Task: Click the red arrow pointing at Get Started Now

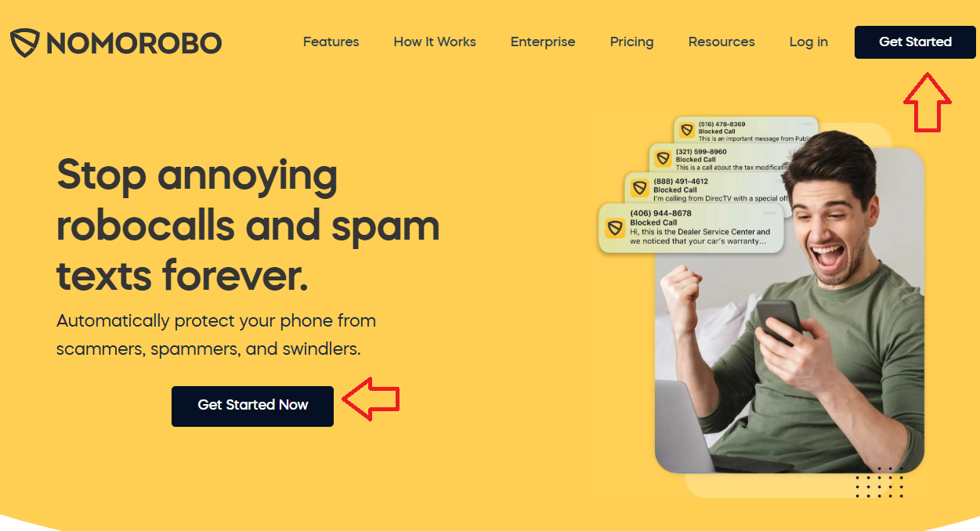Action: (371, 399)
